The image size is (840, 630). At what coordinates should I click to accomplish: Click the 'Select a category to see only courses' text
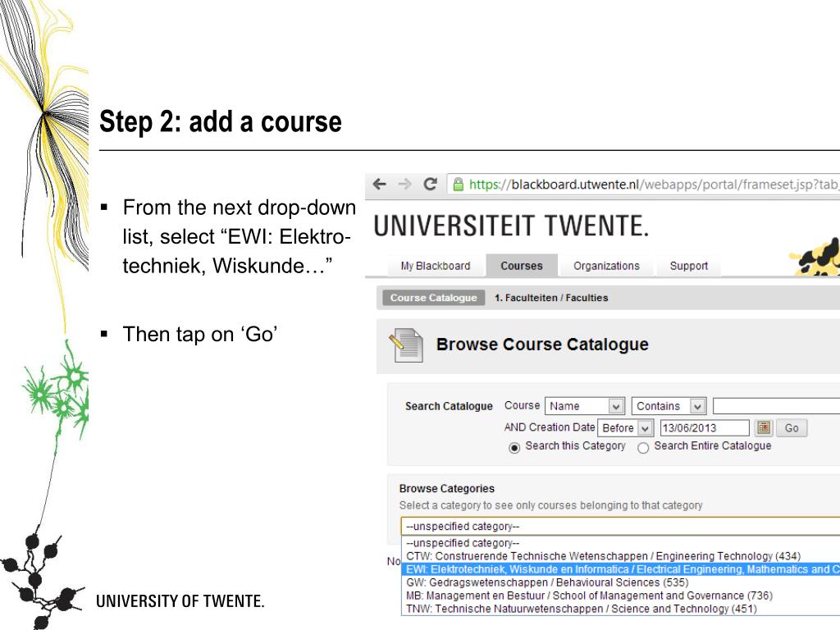click(x=550, y=505)
